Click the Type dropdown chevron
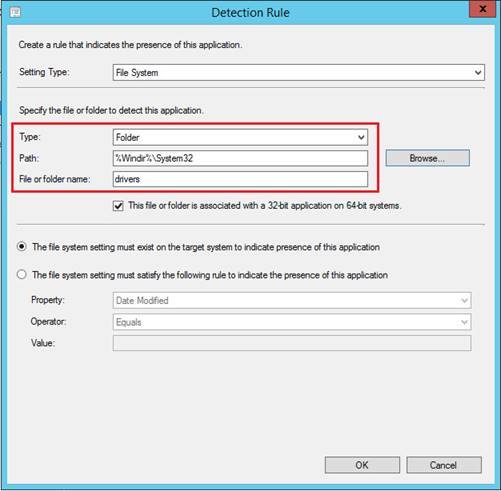The image size is (501, 491). pos(361,137)
